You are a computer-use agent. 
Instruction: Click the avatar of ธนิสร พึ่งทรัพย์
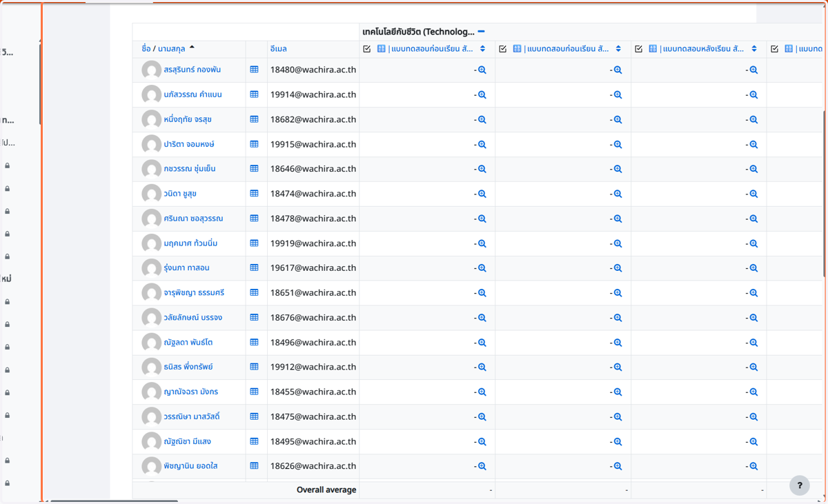point(151,367)
